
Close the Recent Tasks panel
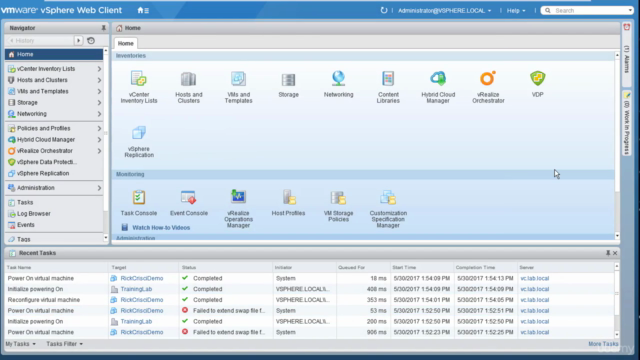click(x=615, y=253)
